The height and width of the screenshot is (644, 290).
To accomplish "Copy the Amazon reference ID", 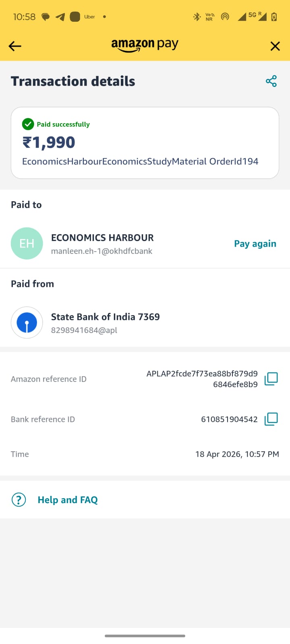I will (271, 379).
